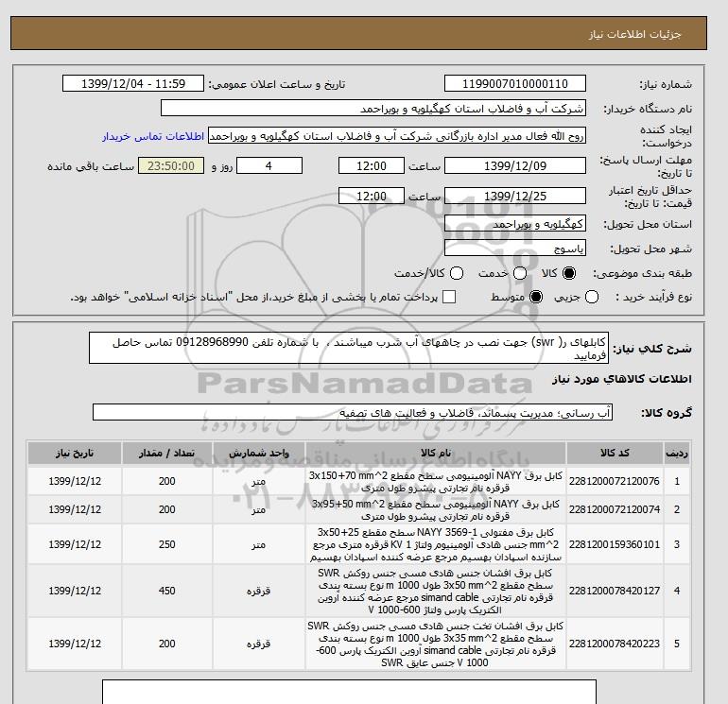Click the need date 1399/12/12 in row 1
The image size is (728, 704).
tap(75, 481)
